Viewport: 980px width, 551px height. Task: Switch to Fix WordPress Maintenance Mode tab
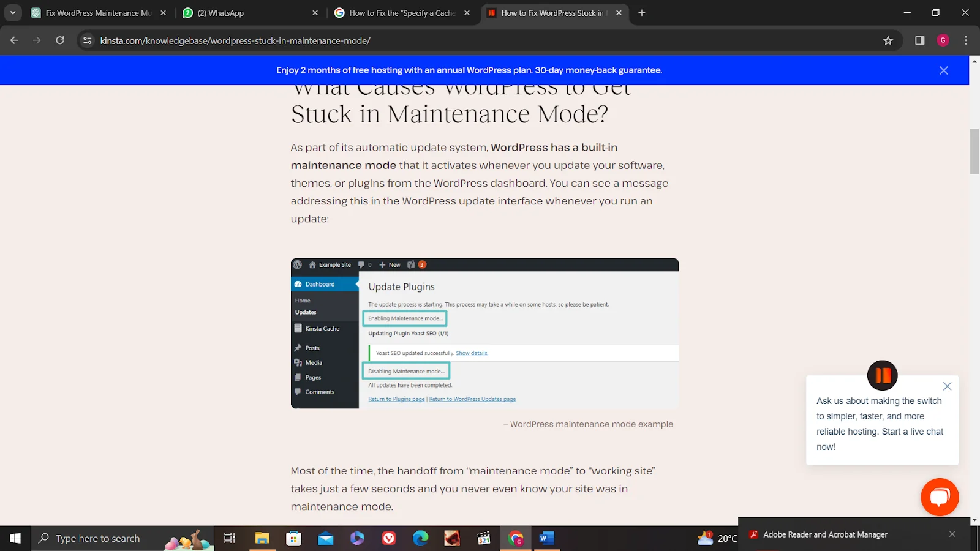click(x=98, y=13)
